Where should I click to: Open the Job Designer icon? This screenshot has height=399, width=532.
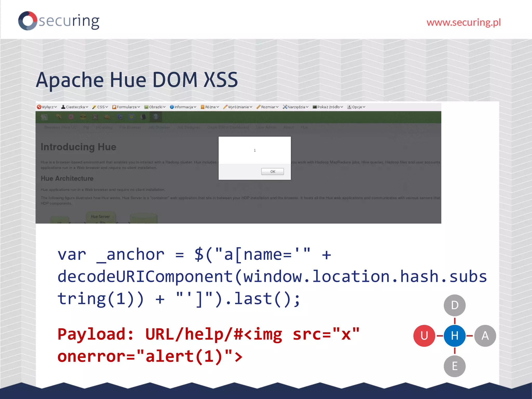(x=119, y=117)
